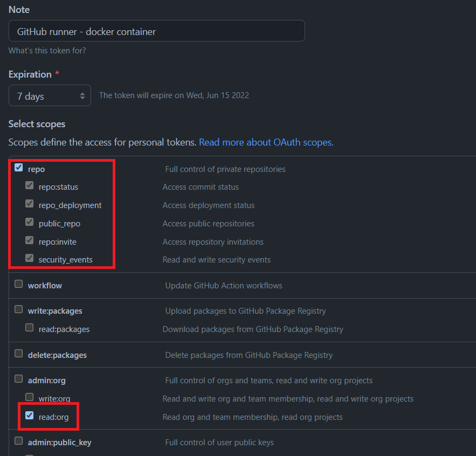This screenshot has height=456, width=476.
Task: Toggle the repo:invite checkbox
Action: point(30,240)
